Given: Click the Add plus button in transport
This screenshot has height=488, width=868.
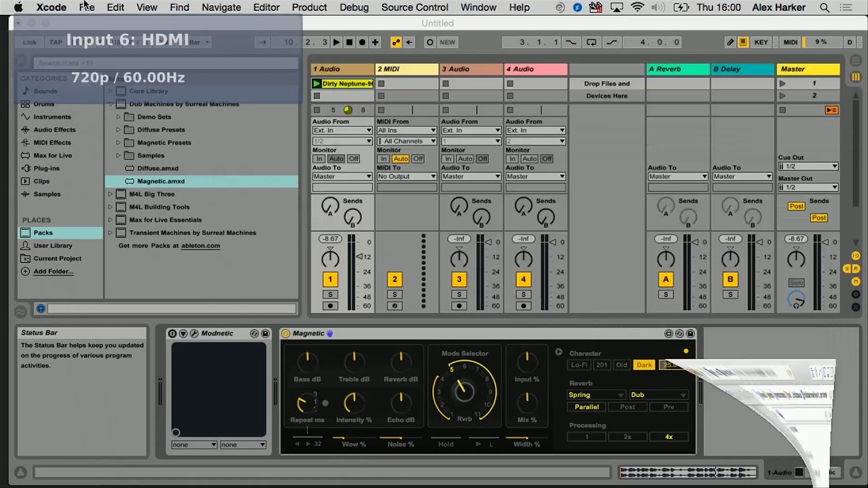Looking at the screenshot, I should pyautogui.click(x=375, y=42).
